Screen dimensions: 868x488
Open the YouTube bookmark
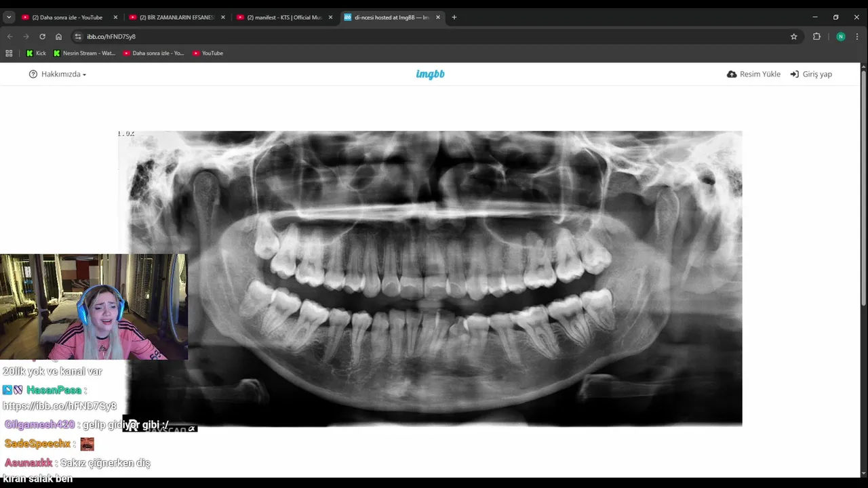coord(208,53)
